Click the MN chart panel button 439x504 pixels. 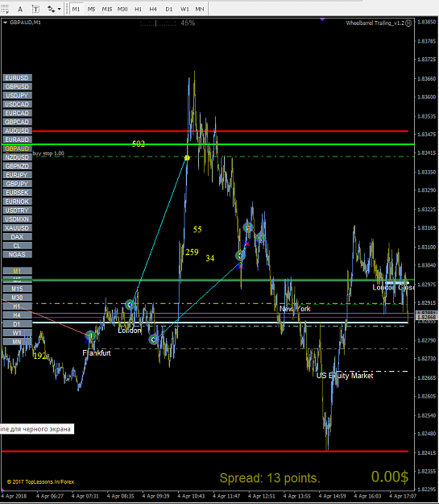(x=17, y=342)
